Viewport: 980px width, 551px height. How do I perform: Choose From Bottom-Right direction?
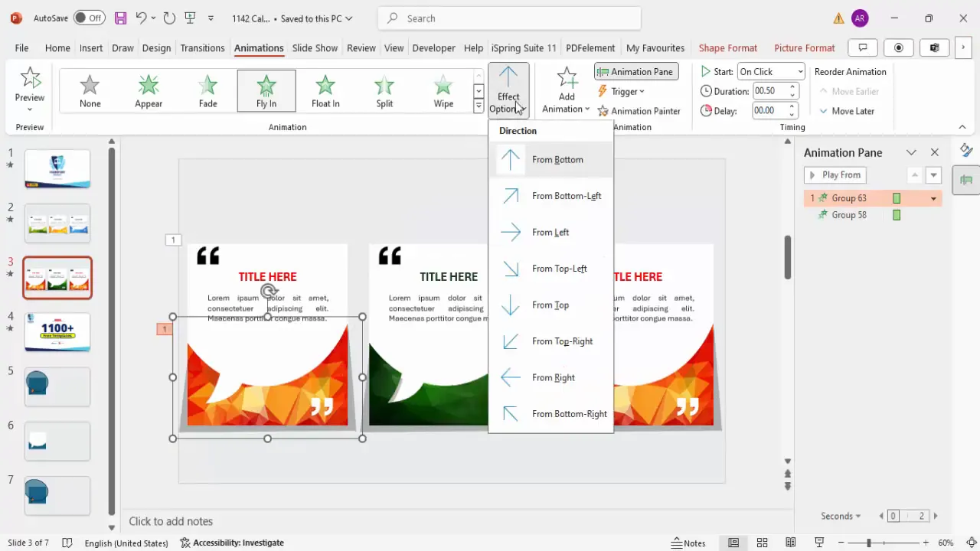tap(550, 414)
